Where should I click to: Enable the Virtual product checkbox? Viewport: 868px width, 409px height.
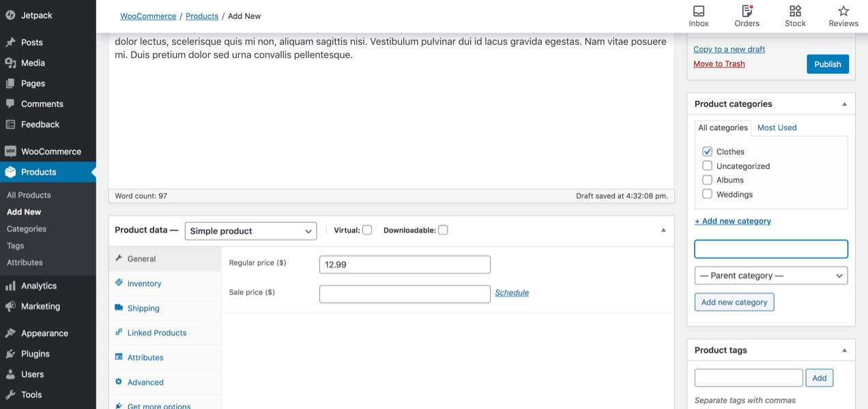366,230
